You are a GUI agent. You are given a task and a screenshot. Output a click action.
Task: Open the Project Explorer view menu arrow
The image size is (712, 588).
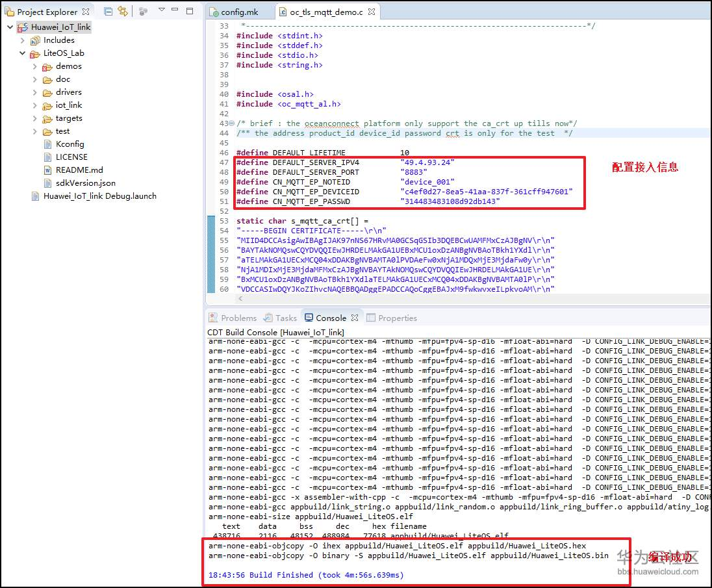(x=161, y=9)
